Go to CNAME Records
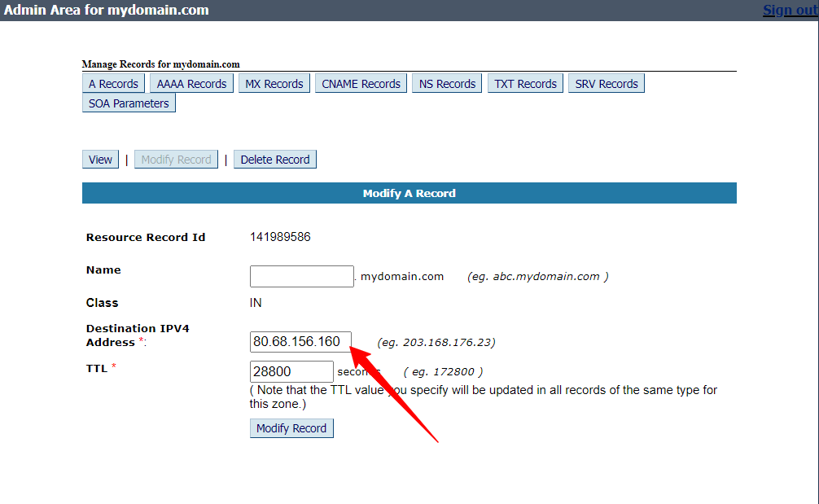This screenshot has height=504, width=819. [x=361, y=84]
